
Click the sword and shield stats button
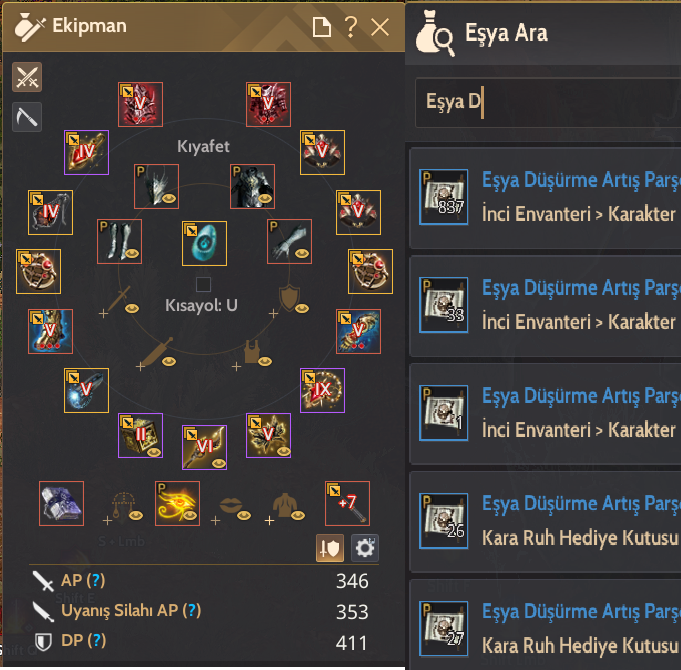tap(330, 548)
